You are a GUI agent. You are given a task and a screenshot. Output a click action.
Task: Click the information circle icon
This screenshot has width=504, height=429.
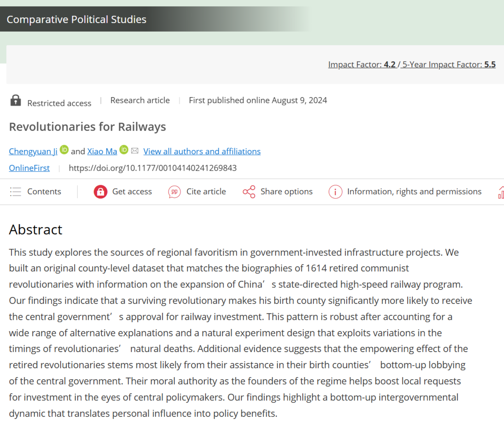tap(335, 192)
